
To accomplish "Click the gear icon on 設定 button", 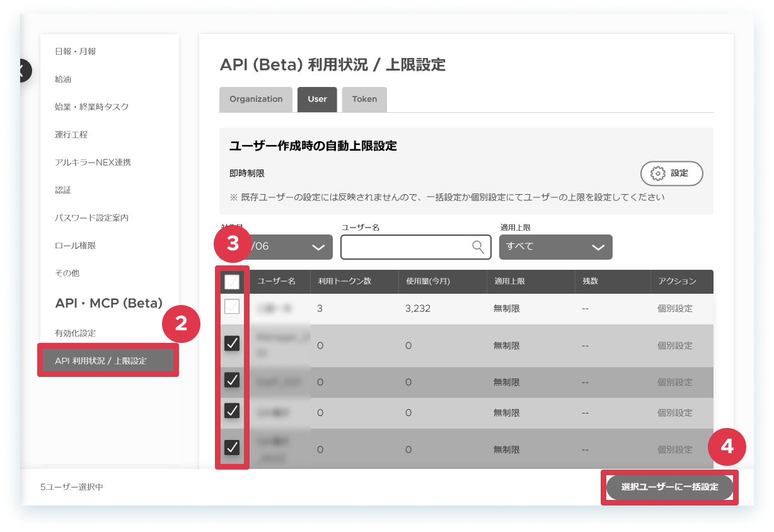I will 657,173.
